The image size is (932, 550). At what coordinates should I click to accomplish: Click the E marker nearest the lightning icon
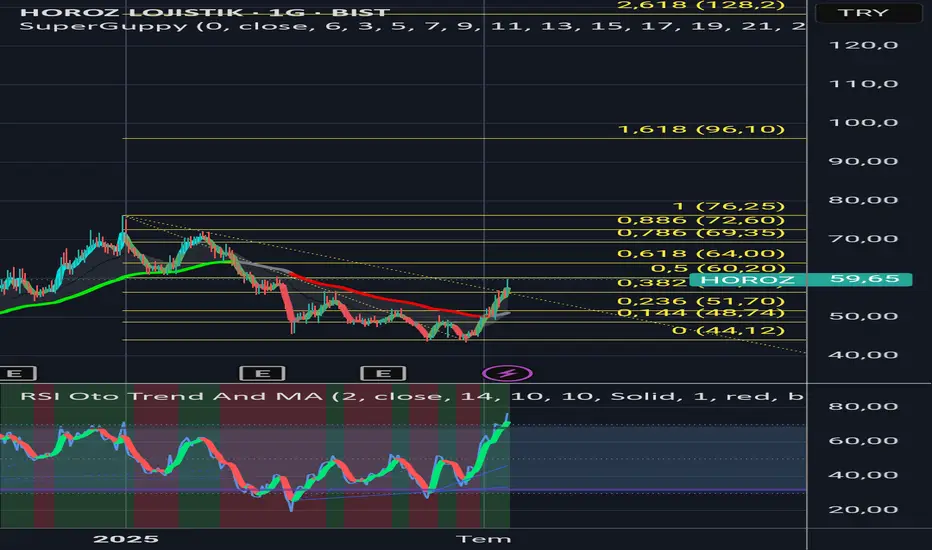click(382, 373)
